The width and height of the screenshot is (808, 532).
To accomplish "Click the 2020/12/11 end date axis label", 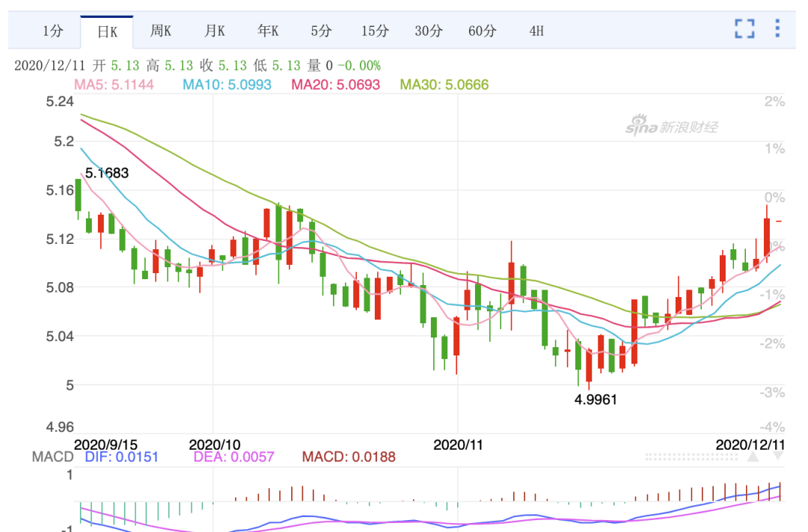I will (750, 444).
